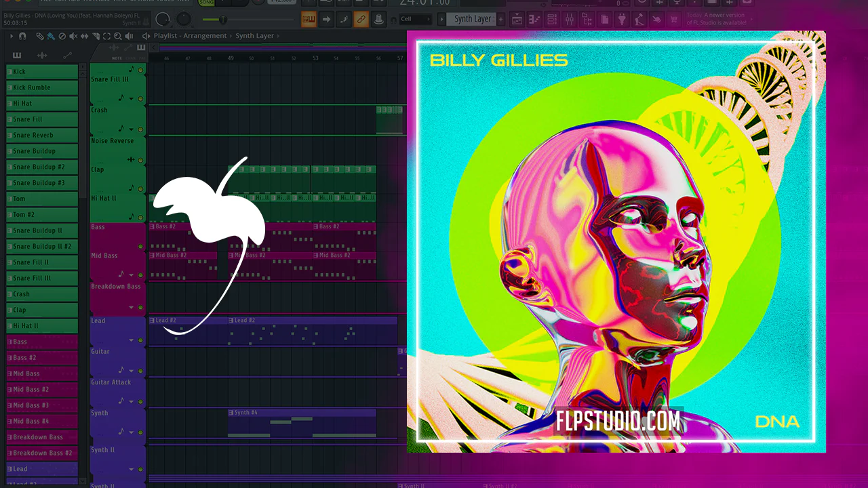
Task: Click the plug-shaped plugin icon
Action: click(x=622, y=19)
